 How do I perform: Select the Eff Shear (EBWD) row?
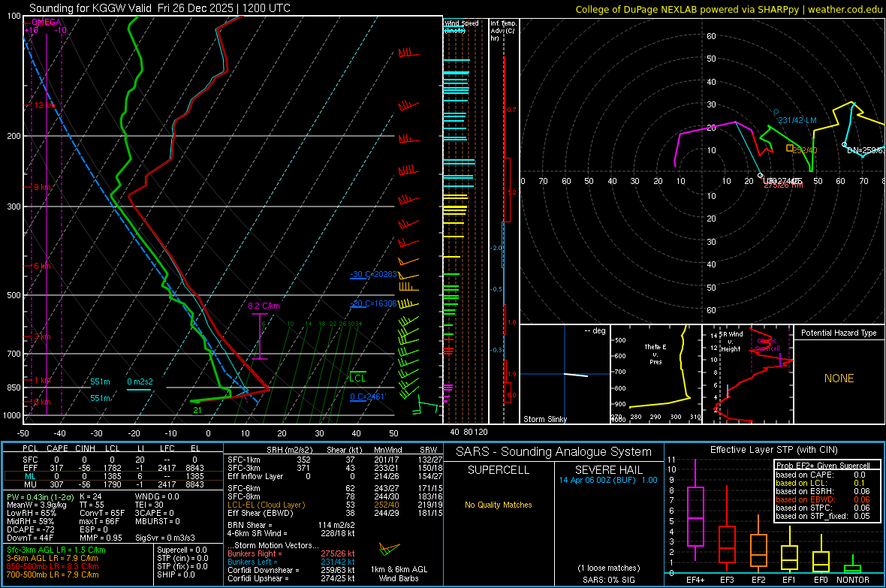click(335, 514)
